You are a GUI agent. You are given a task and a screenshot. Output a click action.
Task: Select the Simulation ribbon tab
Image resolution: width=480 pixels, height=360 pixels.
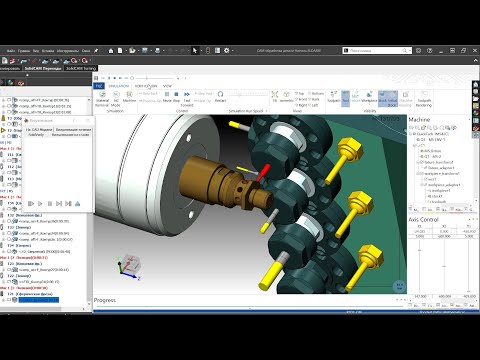coord(118,86)
